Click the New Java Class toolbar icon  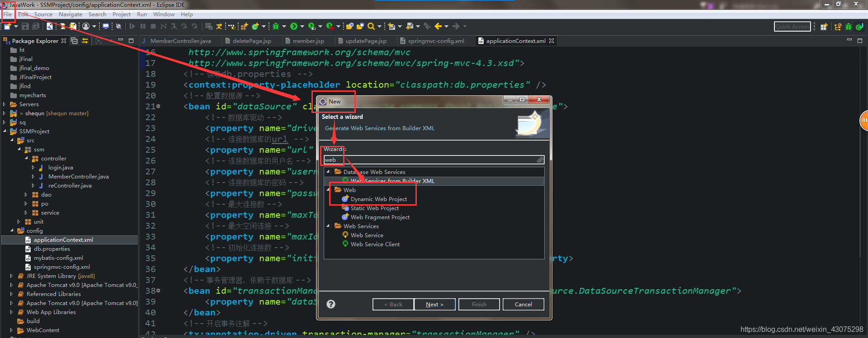[255, 26]
